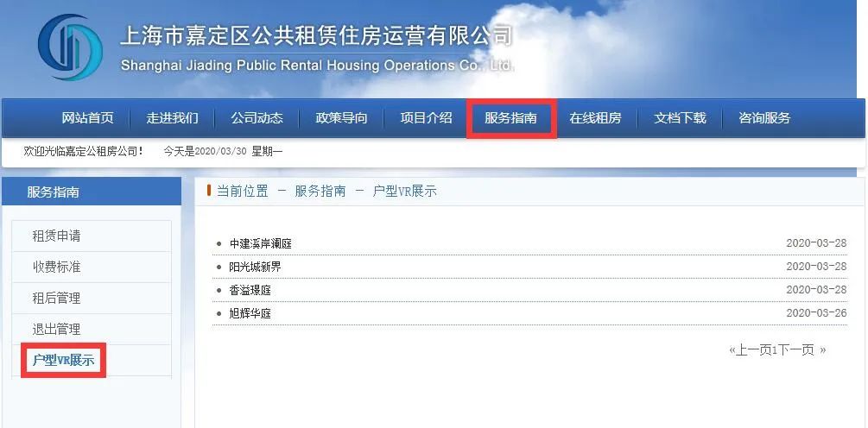Go to 下一页 in pagination

click(796, 349)
